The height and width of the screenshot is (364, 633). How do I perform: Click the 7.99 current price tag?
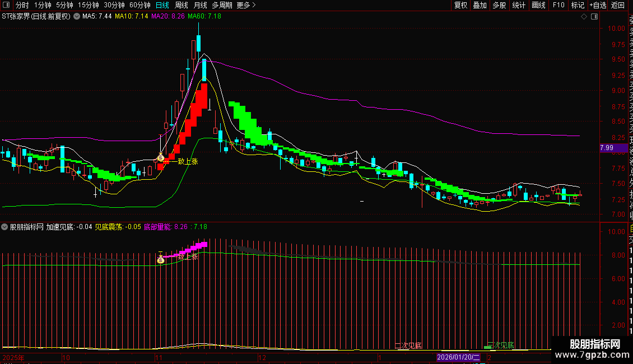pyautogui.click(x=613, y=148)
